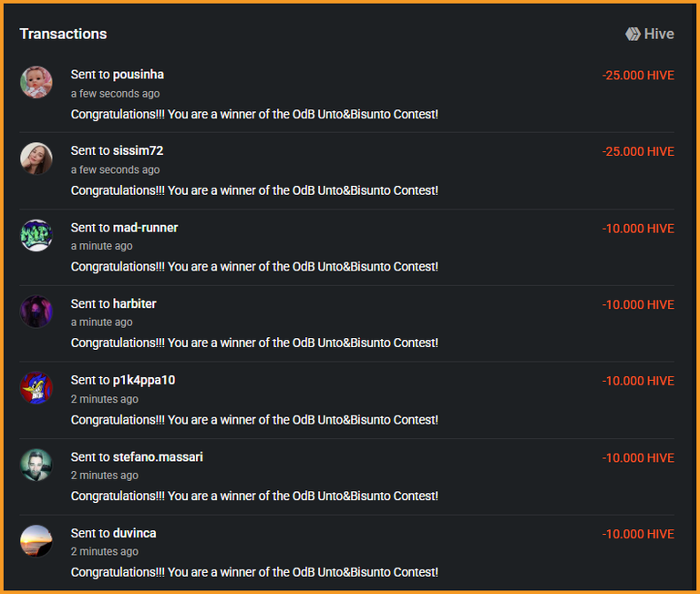Click the Hive logo icon
The width and height of the screenshot is (700, 594).
pyautogui.click(x=633, y=34)
